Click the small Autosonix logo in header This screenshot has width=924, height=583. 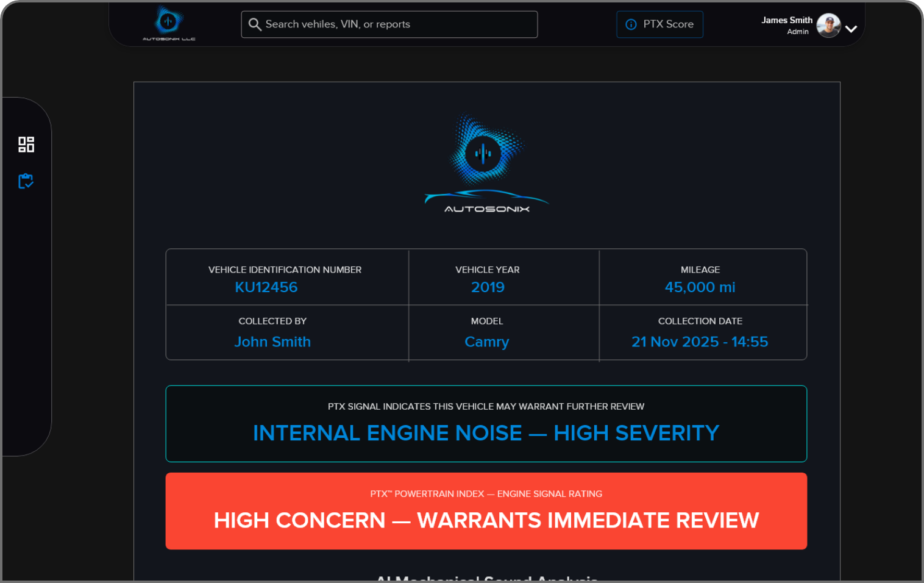click(x=169, y=23)
